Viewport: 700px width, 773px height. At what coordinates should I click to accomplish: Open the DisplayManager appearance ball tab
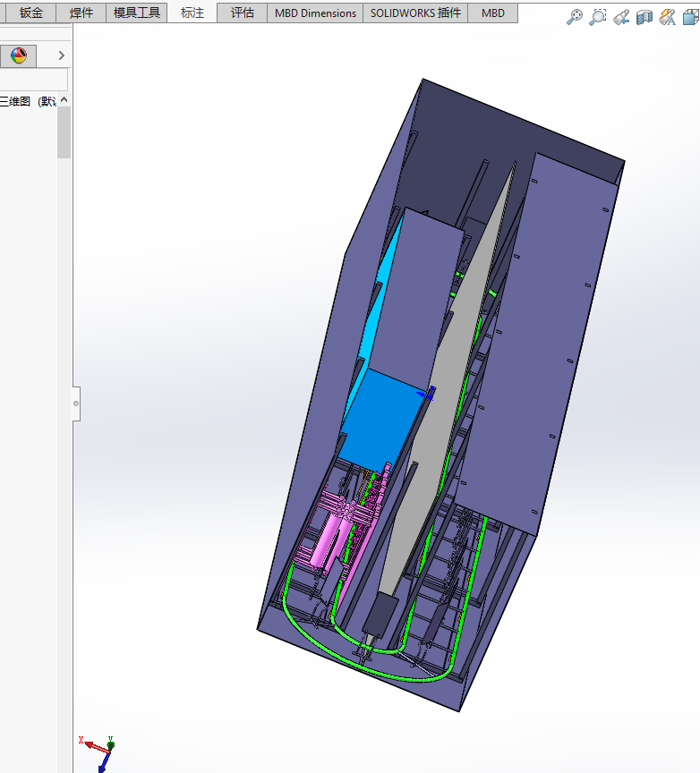[x=19, y=55]
